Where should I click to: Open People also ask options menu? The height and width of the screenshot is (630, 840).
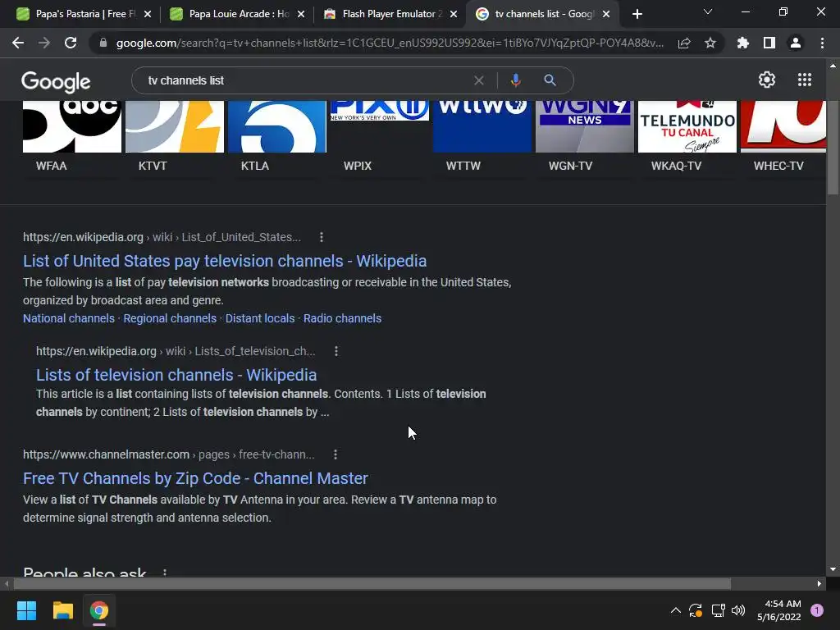coord(164,573)
